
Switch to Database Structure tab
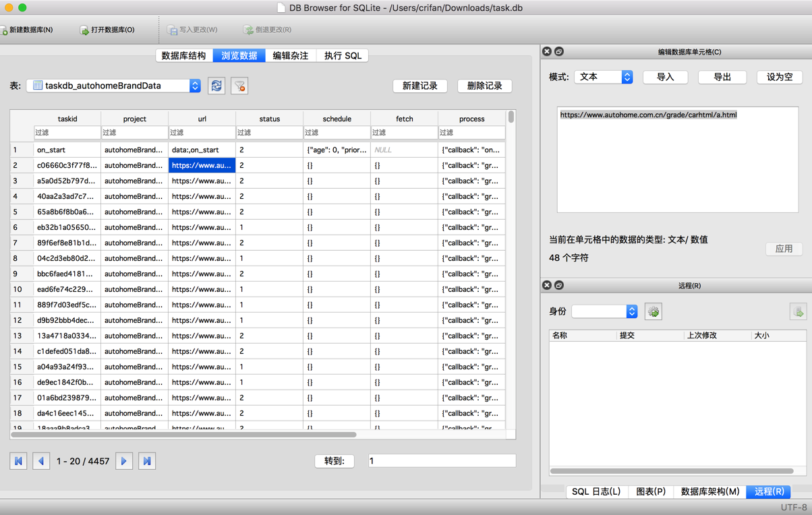tap(184, 55)
